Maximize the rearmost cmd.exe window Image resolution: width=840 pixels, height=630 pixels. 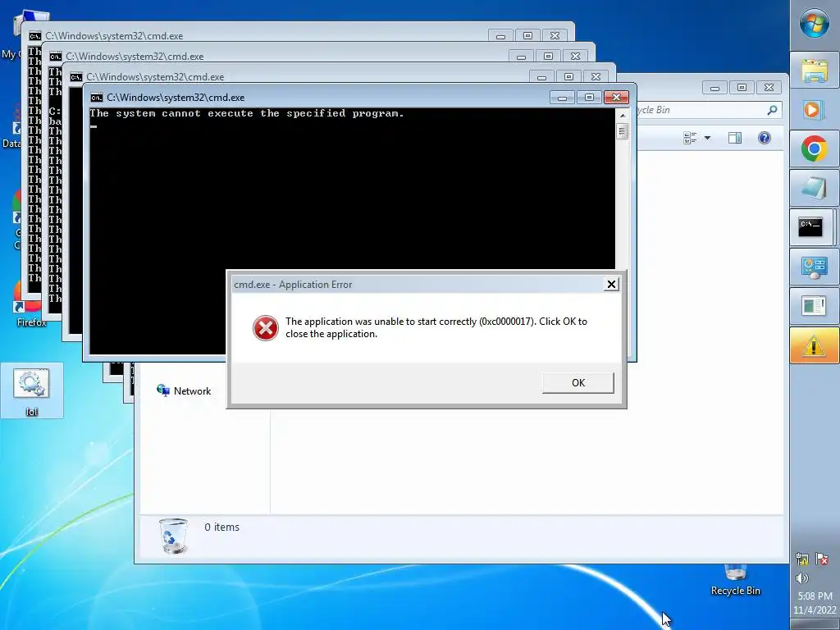(x=527, y=36)
